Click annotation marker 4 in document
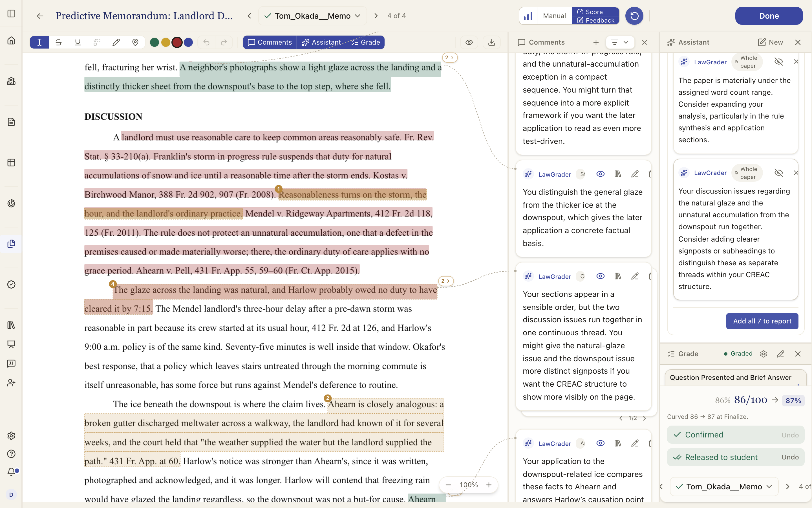 113,284
